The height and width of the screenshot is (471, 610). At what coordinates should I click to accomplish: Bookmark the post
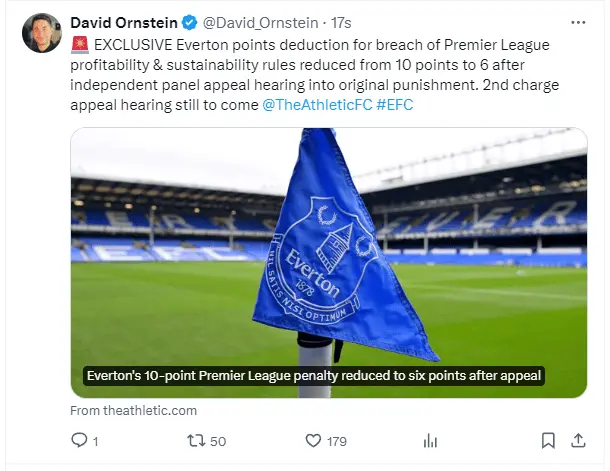548,440
